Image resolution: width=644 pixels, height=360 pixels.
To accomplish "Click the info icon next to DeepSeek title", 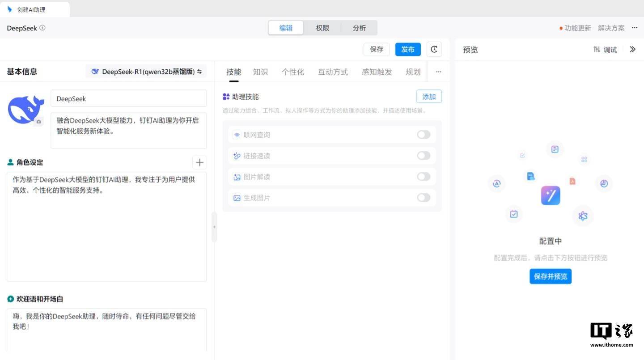I will [x=42, y=28].
